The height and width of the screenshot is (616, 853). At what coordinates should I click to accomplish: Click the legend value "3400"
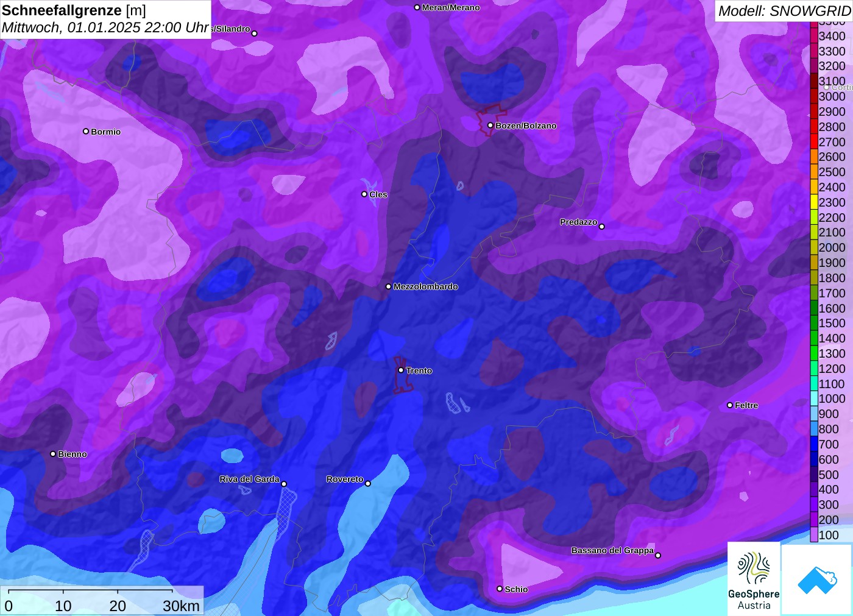(x=832, y=36)
